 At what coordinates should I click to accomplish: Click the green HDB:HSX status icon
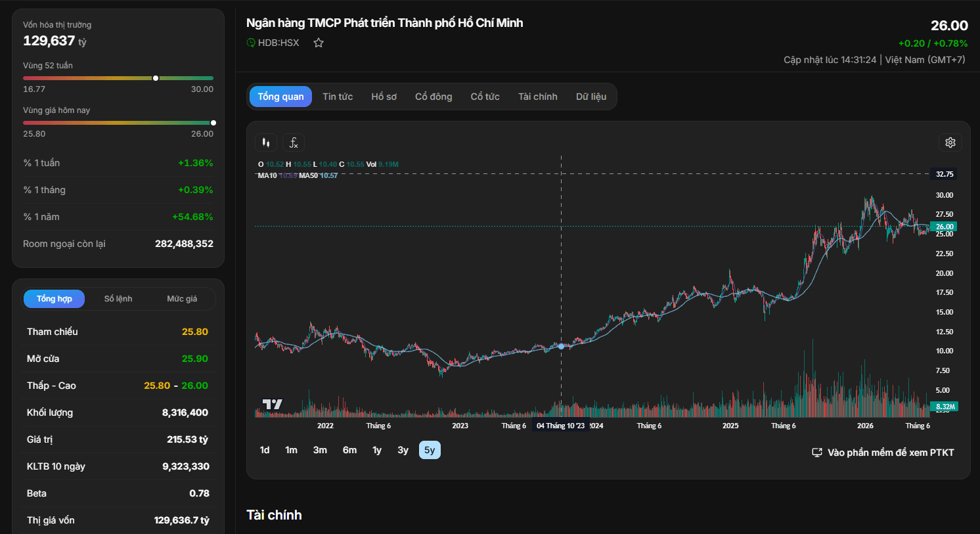[x=251, y=43]
